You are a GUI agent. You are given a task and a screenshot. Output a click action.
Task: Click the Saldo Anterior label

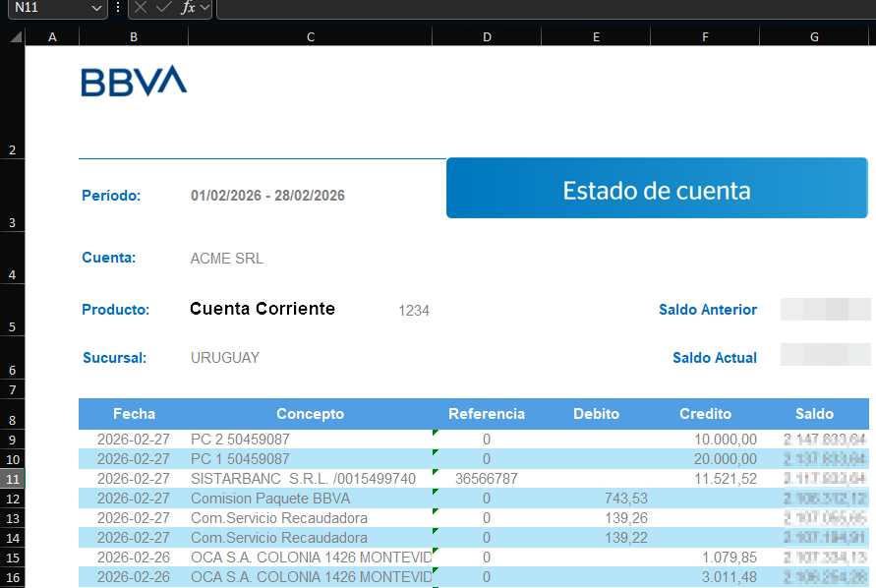[708, 310]
